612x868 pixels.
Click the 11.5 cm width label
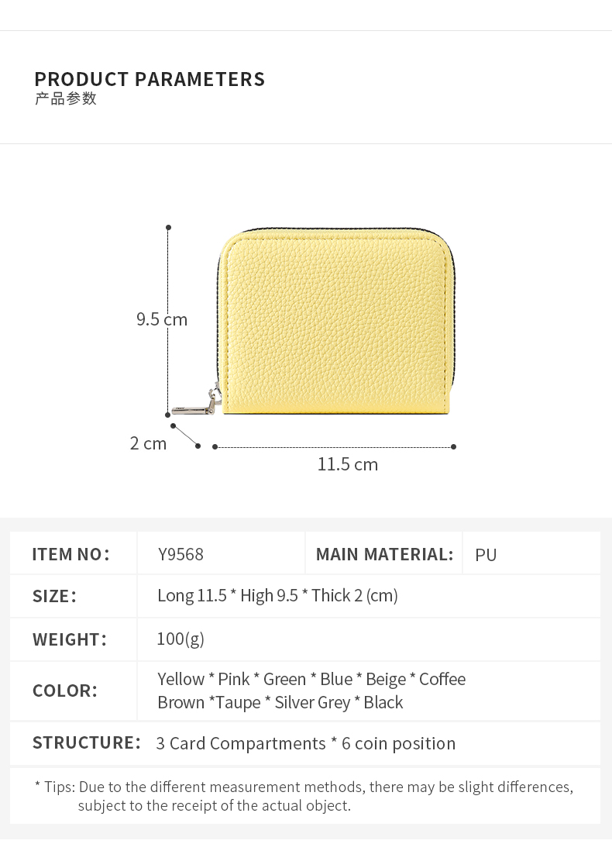click(x=348, y=464)
